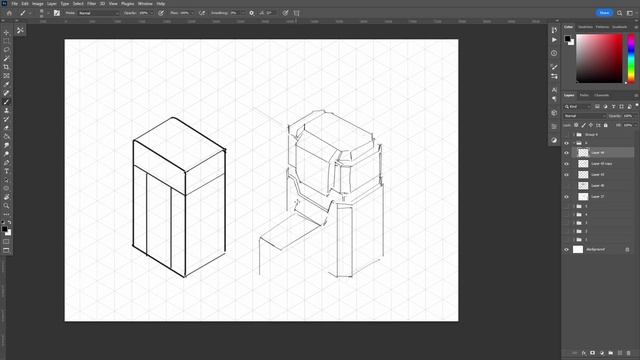The height and width of the screenshot is (360, 640).
Task: Click the workspace switcher icon at top right
Action: click(x=630, y=13)
